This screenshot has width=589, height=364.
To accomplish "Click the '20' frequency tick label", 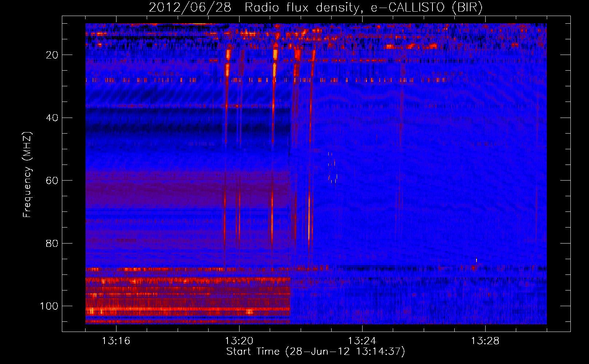I will 52,55.
